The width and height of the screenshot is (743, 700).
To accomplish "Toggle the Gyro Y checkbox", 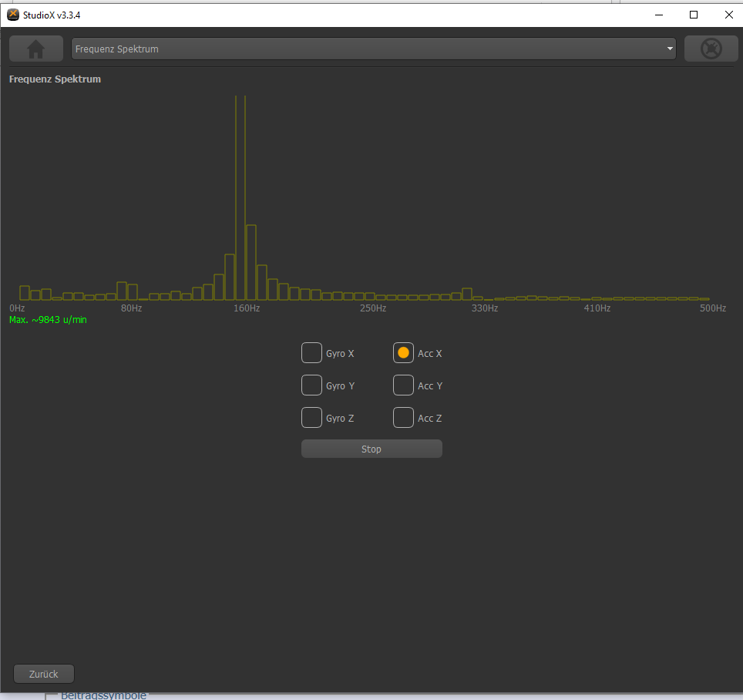I will (x=311, y=385).
